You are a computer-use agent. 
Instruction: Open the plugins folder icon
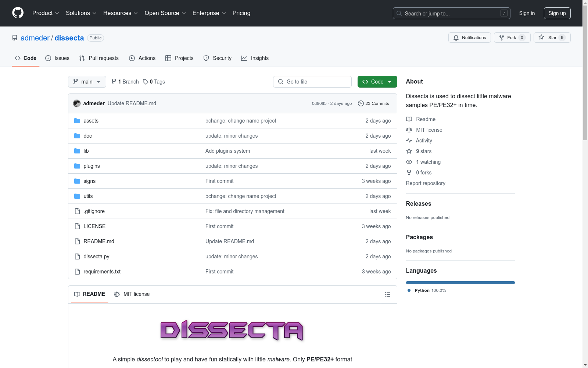click(x=77, y=166)
